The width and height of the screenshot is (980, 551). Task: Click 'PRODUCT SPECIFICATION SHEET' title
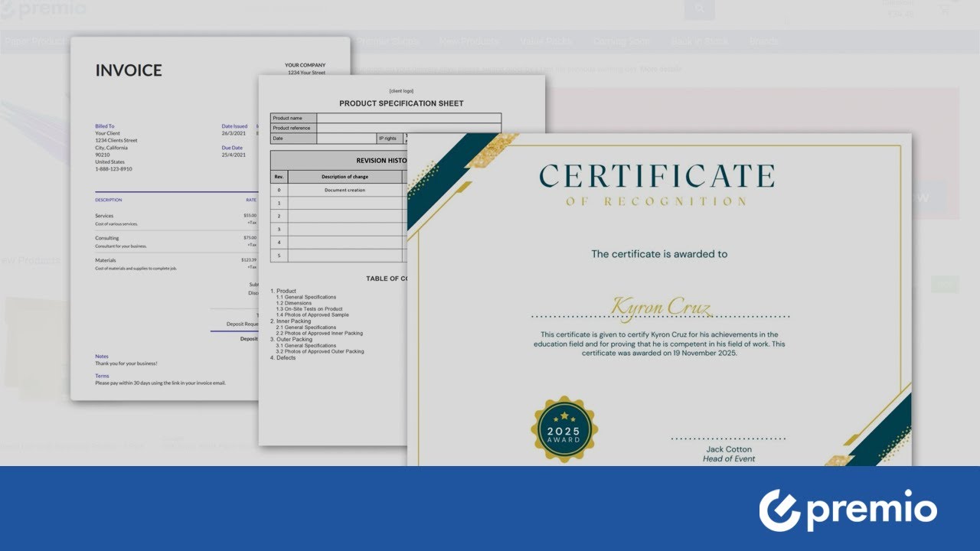click(401, 103)
